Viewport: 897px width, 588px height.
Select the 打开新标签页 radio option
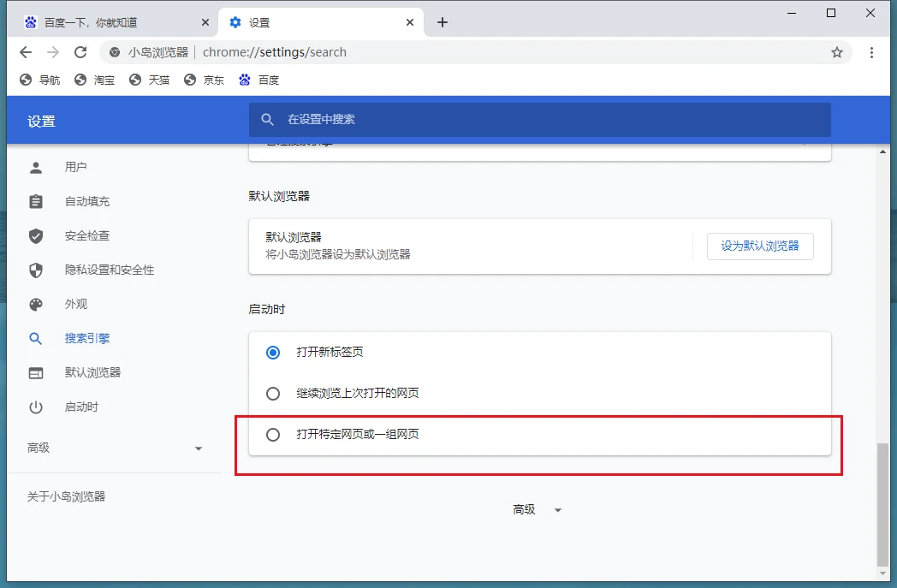tap(273, 353)
